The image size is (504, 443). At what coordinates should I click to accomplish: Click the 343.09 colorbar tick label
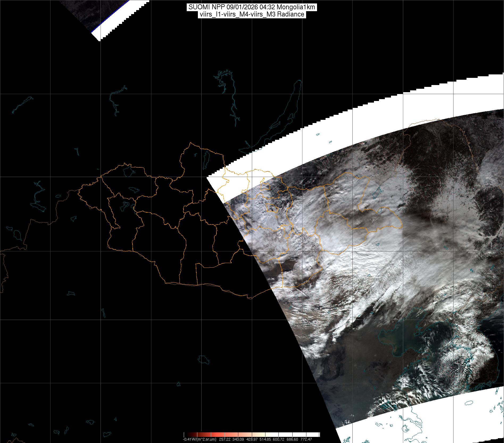click(238, 439)
